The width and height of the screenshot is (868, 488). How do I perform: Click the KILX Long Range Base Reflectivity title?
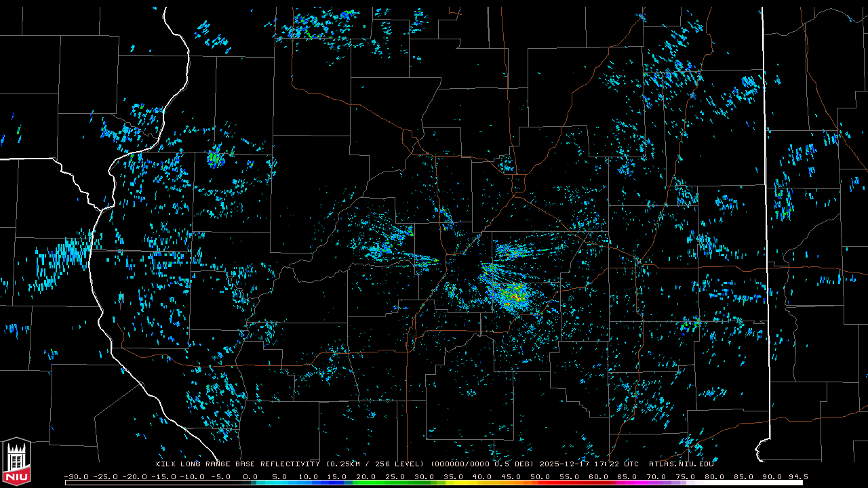point(237,464)
